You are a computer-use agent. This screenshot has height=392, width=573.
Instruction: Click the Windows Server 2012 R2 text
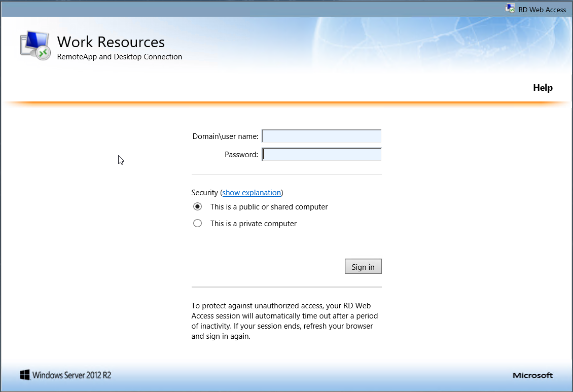71,375
